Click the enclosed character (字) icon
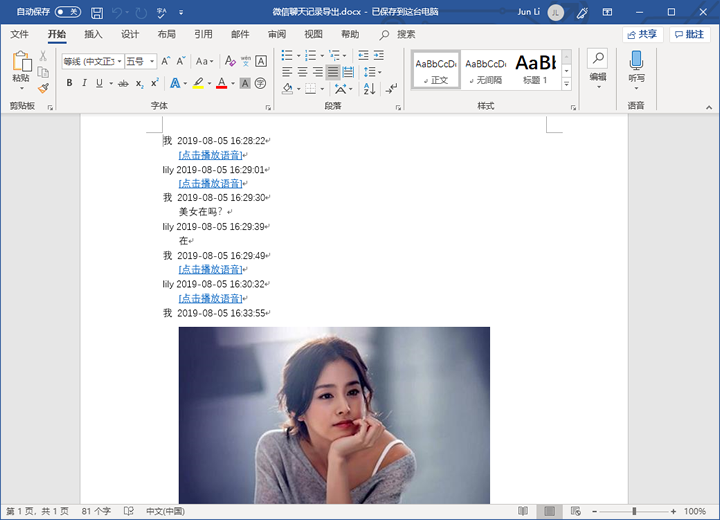Viewport: 720px width, 520px height. 260,83
